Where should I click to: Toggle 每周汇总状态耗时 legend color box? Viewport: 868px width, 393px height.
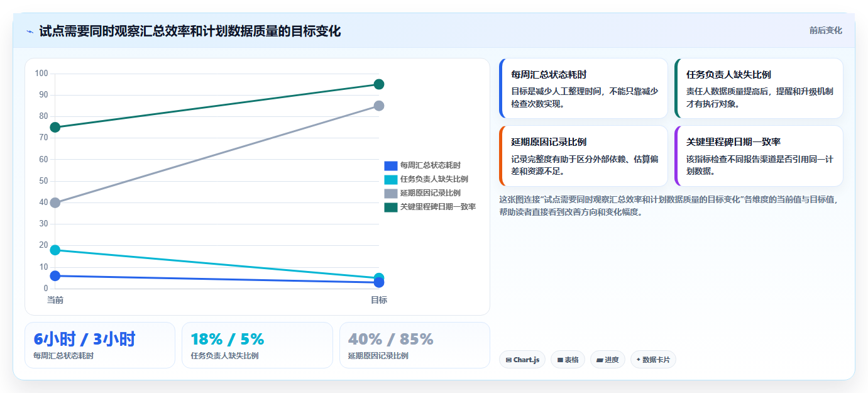click(x=391, y=165)
